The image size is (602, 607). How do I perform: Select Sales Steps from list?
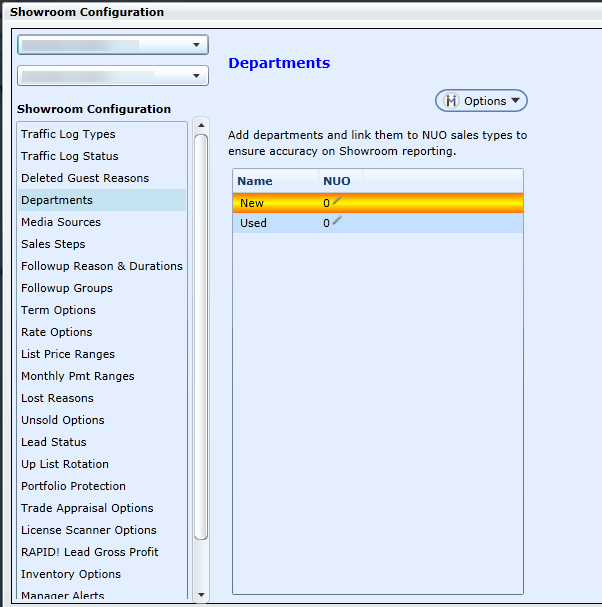click(x=53, y=244)
